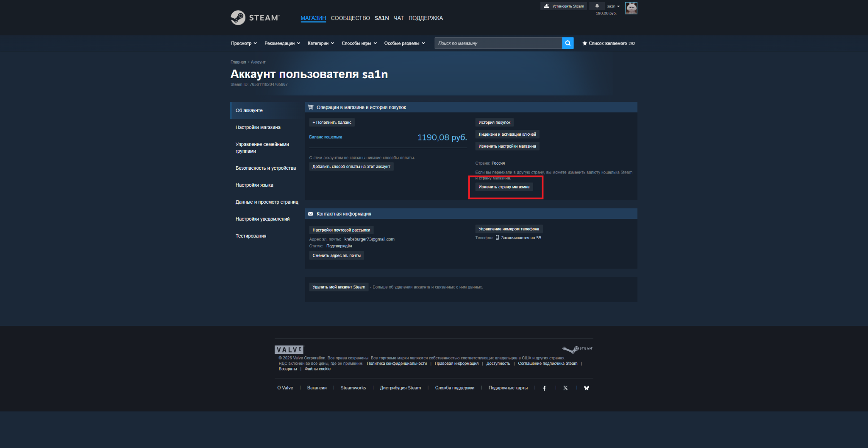868x448 pixels.
Task: Go to the "МАГАЗИН" menu item
Action: [x=313, y=18]
